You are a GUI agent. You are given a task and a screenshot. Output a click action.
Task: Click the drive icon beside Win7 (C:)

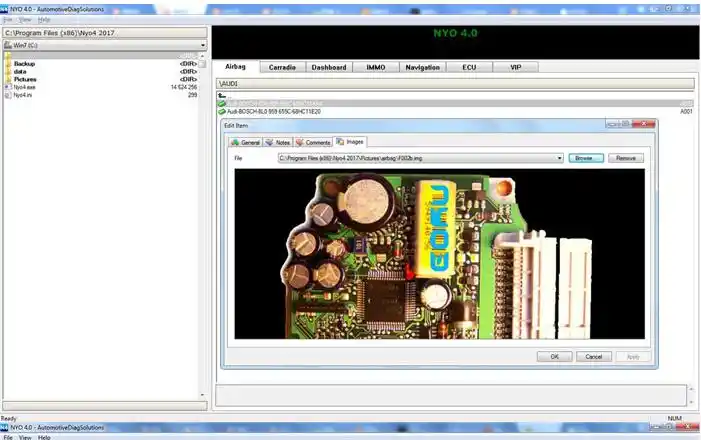click(x=8, y=45)
